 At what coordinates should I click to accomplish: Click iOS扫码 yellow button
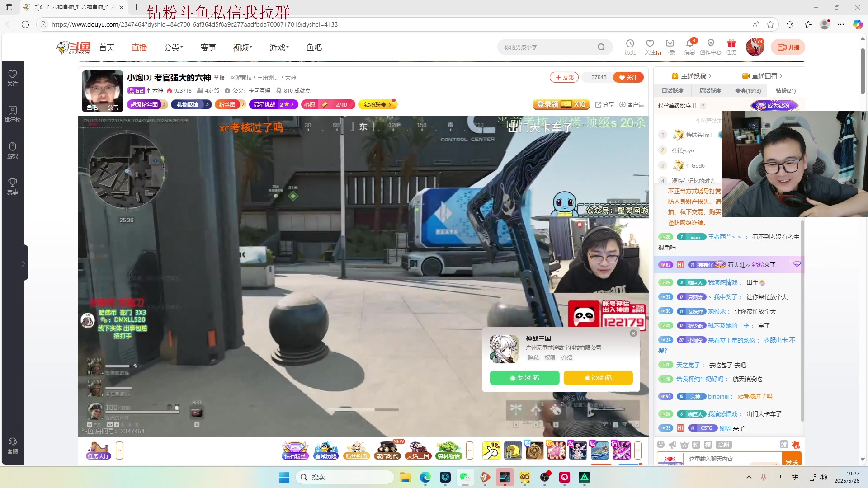[598, 378]
